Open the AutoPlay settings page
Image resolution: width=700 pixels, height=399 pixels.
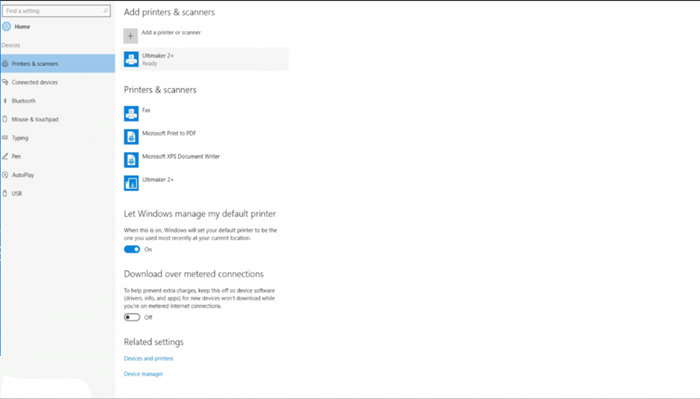coord(58,175)
